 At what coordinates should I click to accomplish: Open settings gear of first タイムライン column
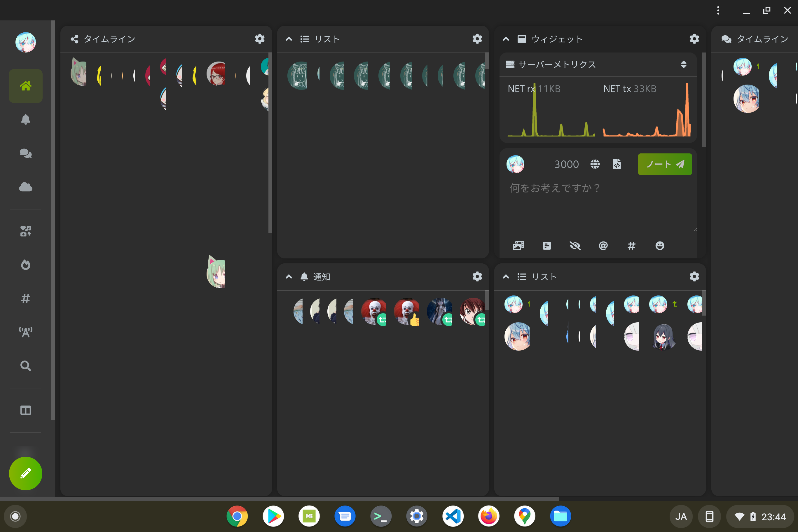click(x=260, y=39)
